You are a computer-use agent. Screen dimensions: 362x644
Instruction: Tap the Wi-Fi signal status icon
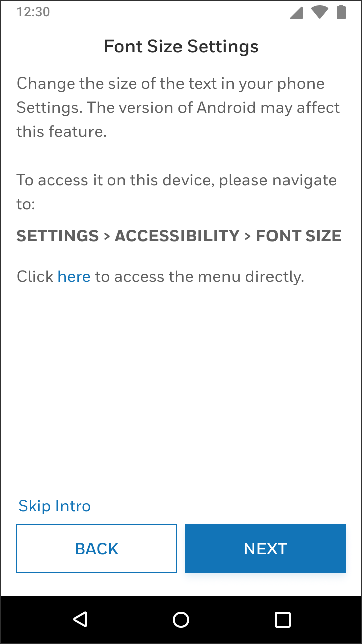pos(320,12)
